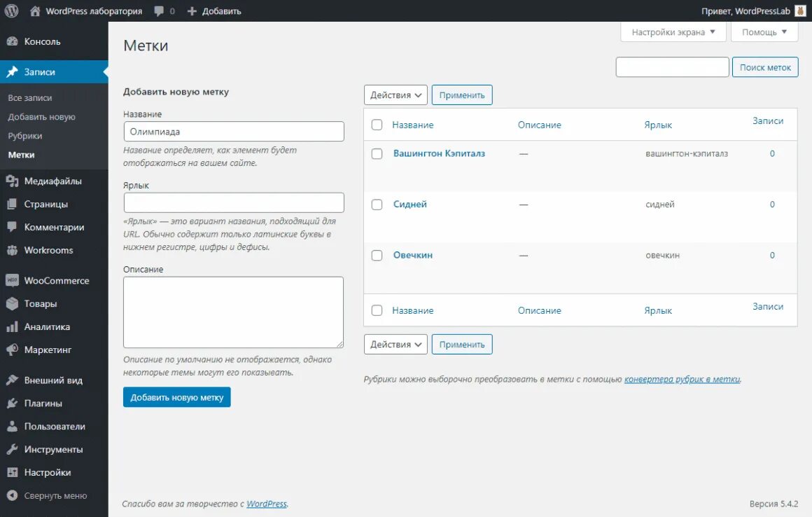Click Привет, WordPressLab greeting in the admin bar

745,11
